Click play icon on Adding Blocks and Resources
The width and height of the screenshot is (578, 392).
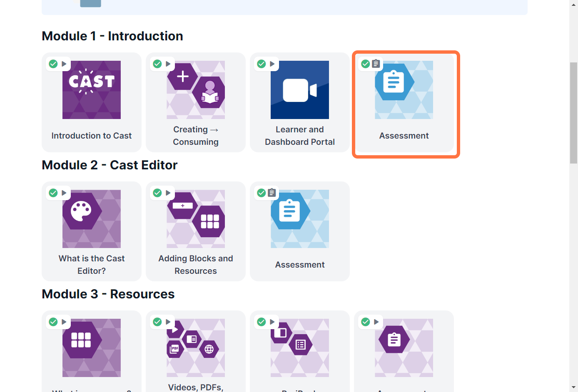pyautogui.click(x=168, y=193)
